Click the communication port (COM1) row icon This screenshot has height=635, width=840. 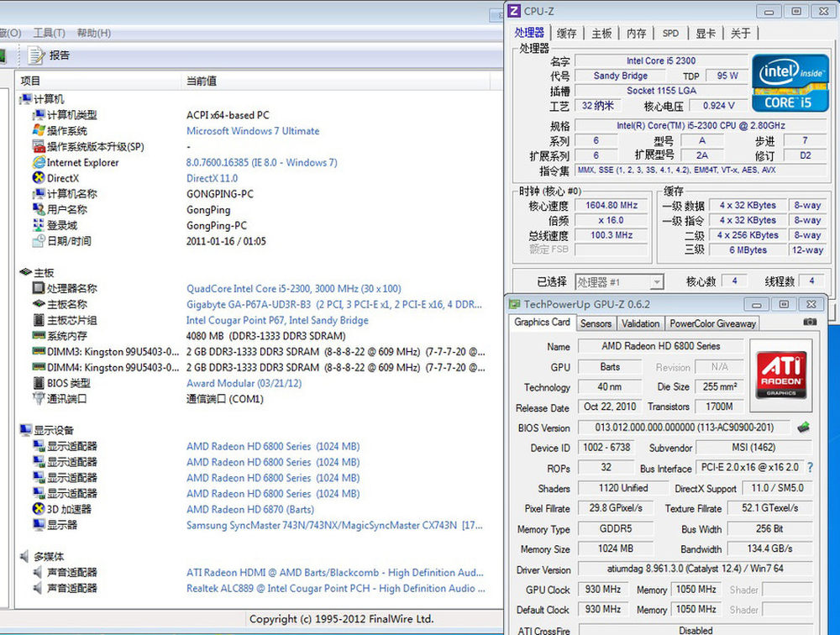point(39,398)
